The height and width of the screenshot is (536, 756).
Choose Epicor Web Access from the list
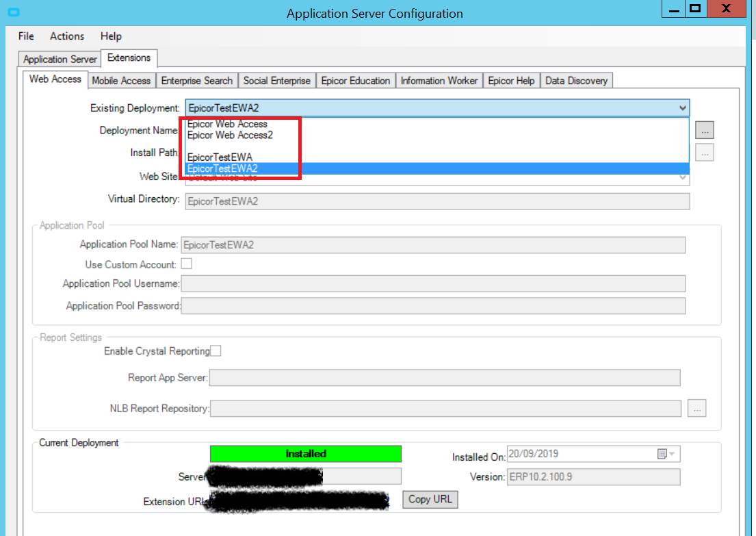[437, 124]
